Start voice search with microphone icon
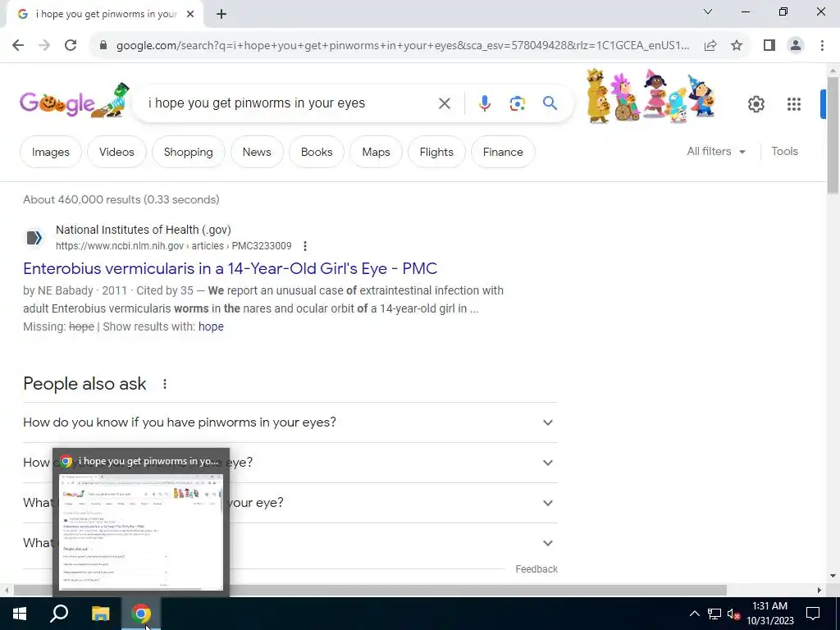840x630 pixels. point(484,103)
